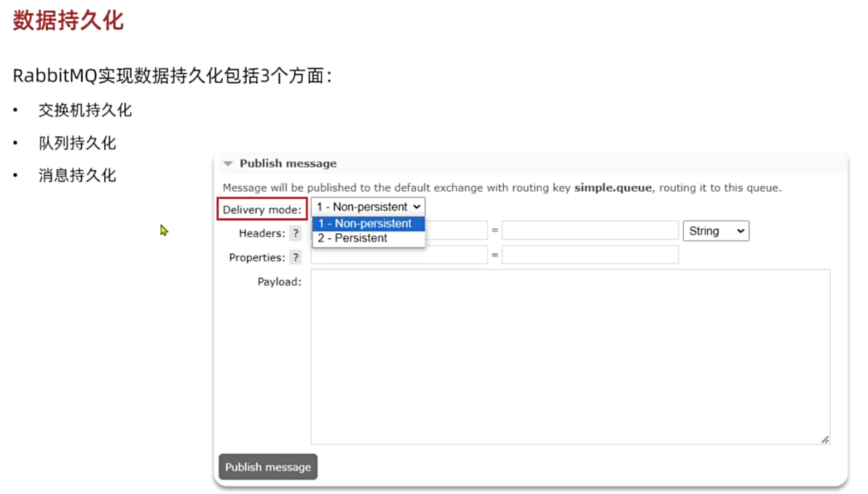Click the 'Headers:' label
868x494 pixels.
[x=262, y=234]
